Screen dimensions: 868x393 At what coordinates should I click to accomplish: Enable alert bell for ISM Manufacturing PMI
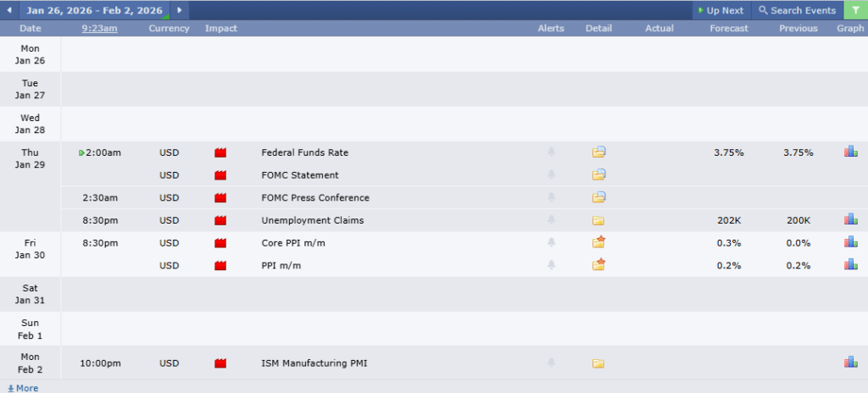click(x=551, y=363)
